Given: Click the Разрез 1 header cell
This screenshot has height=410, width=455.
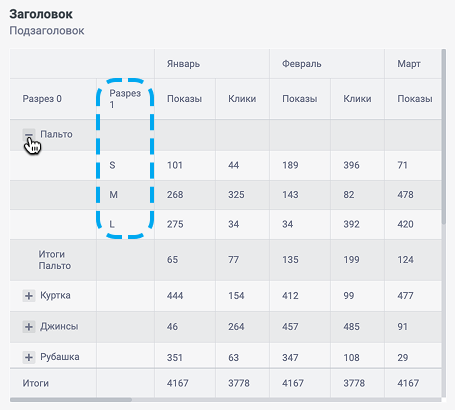Looking at the screenshot, I should point(125,99).
